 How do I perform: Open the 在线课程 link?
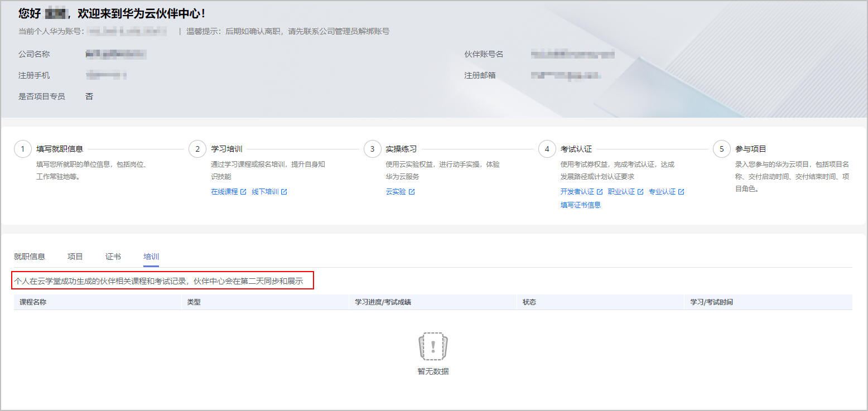pyautogui.click(x=224, y=192)
